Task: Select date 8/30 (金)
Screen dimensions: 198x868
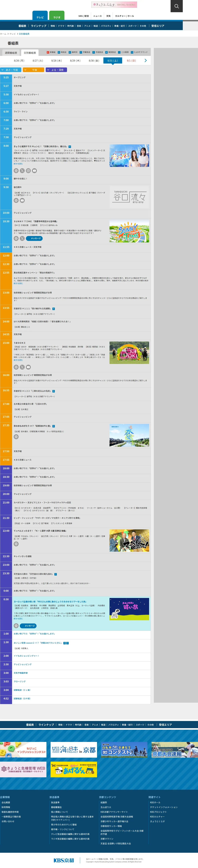Action: click(94, 61)
